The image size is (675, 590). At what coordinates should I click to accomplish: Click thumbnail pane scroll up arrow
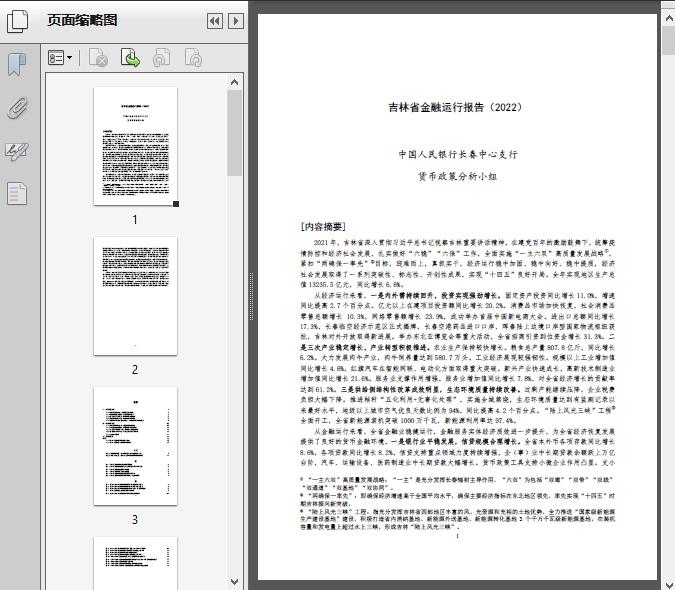pos(235,82)
